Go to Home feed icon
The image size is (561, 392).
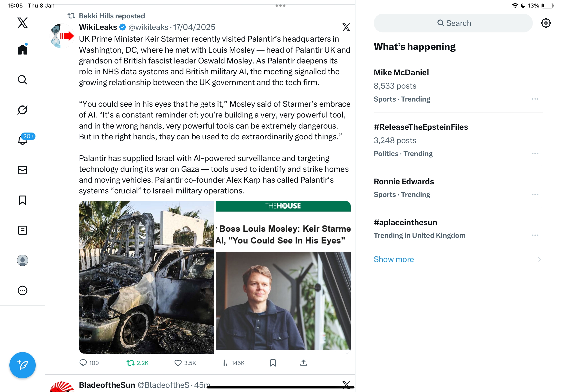[x=23, y=50]
